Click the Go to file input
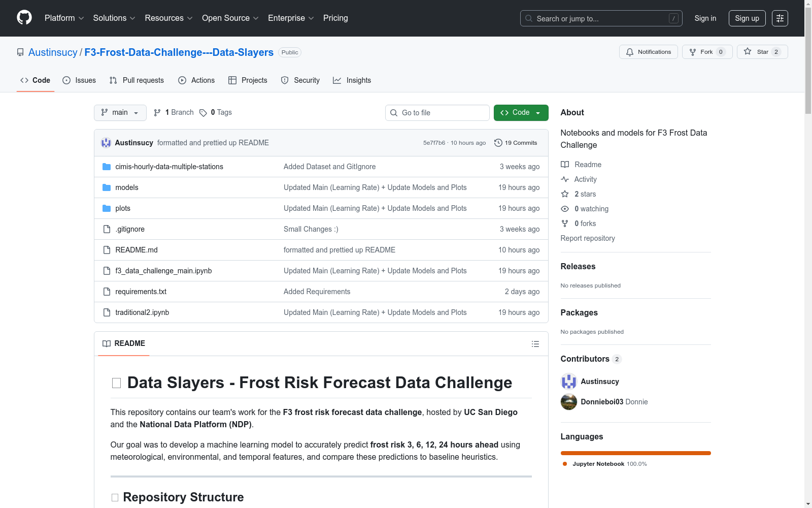This screenshot has width=812, height=508. click(x=437, y=113)
